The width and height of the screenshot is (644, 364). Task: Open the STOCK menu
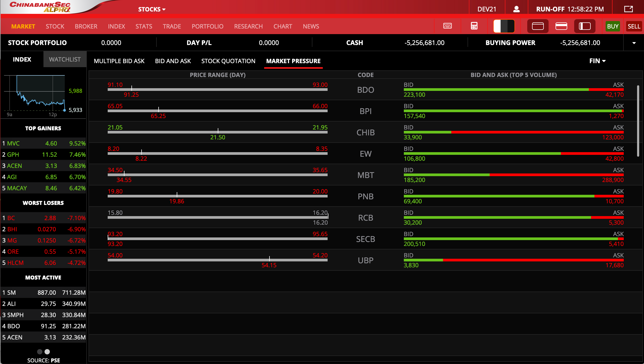[x=55, y=26]
